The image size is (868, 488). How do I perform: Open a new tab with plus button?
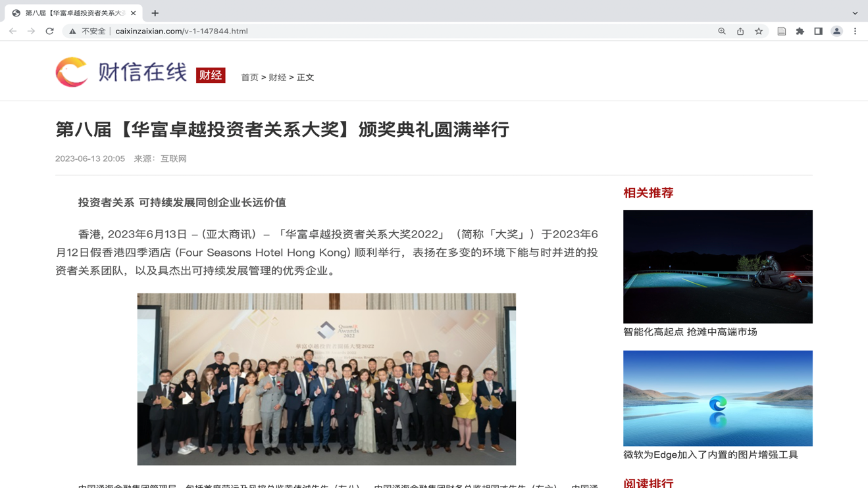pyautogui.click(x=155, y=13)
